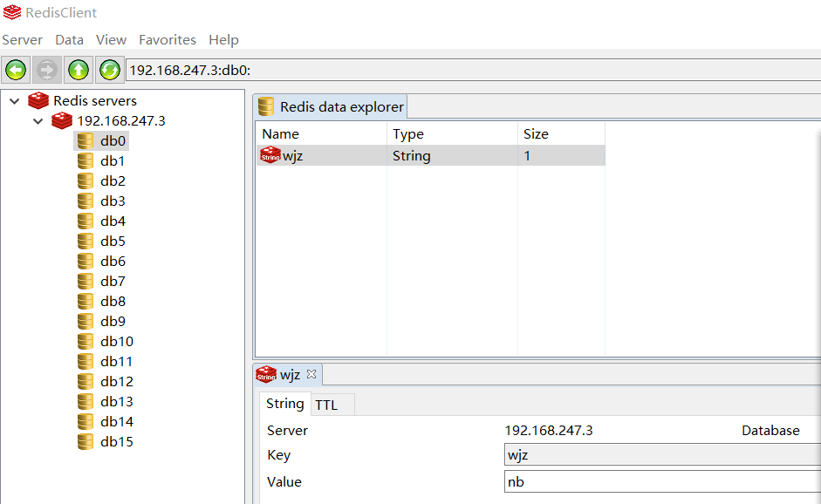This screenshot has height=504, width=821.
Task: Click the db1 database icon
Action: point(86,160)
